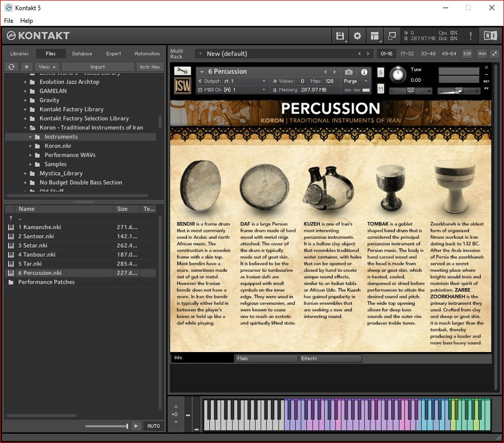The height and width of the screenshot is (443, 504).
Task: Minimize the 6 Percussion instrument header
Action: point(486,74)
